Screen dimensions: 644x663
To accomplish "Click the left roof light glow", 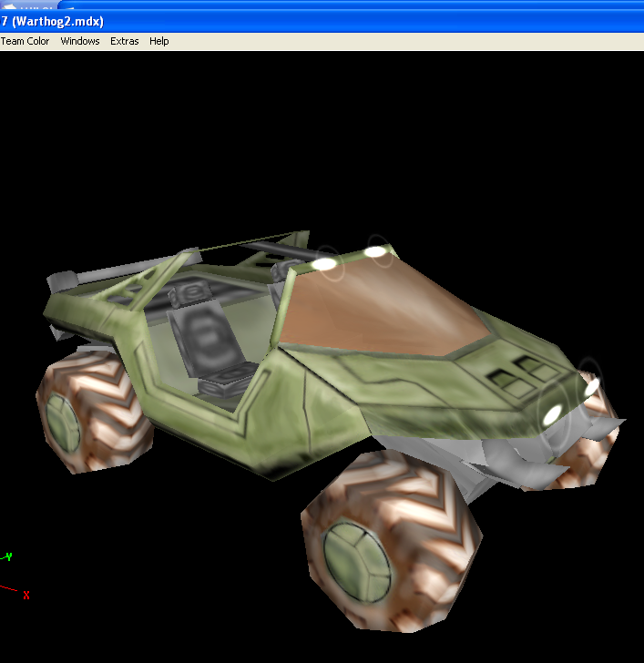I will click(x=324, y=264).
